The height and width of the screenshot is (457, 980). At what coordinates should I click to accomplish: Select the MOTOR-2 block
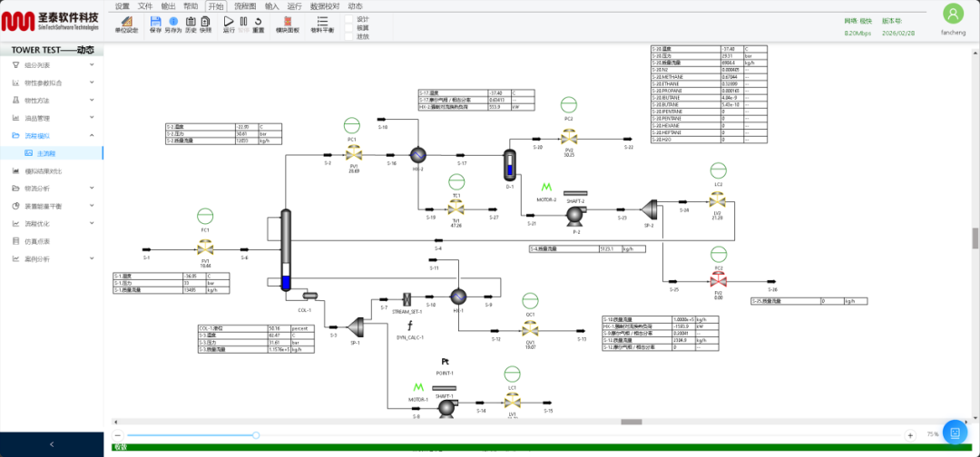click(547, 187)
